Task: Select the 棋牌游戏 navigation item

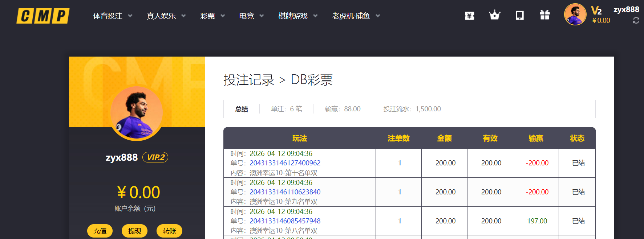Action: click(297, 16)
